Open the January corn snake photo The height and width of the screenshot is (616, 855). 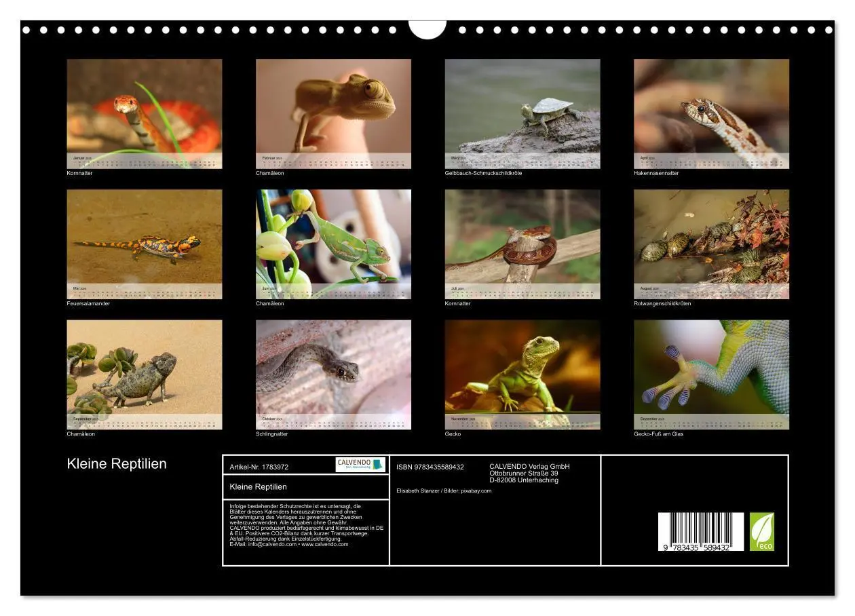[x=145, y=114]
